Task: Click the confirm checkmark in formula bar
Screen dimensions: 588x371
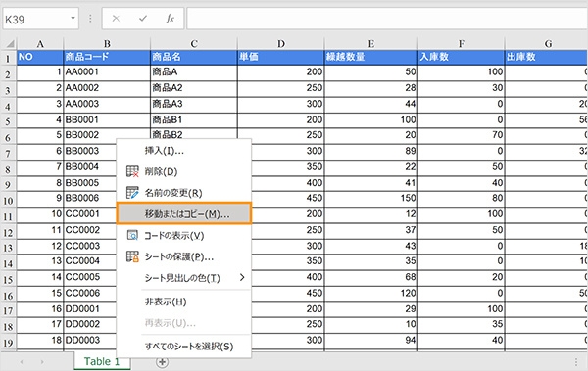Action: 143,19
